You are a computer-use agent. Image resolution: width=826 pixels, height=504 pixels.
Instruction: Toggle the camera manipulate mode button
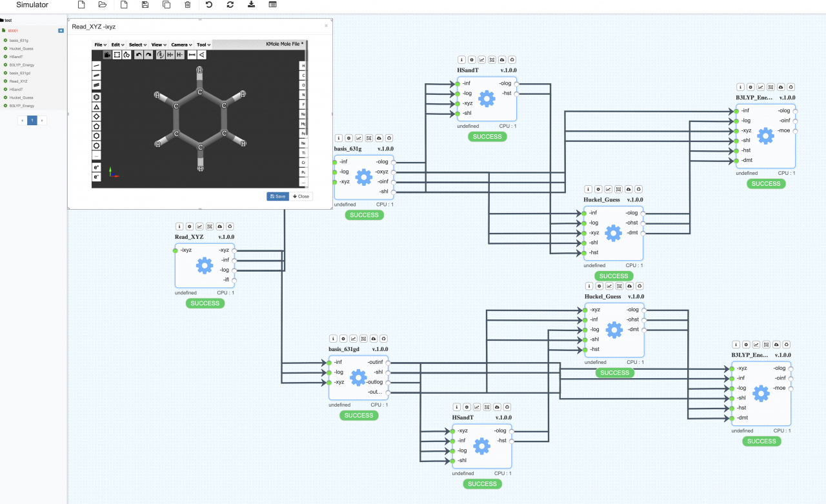click(107, 55)
